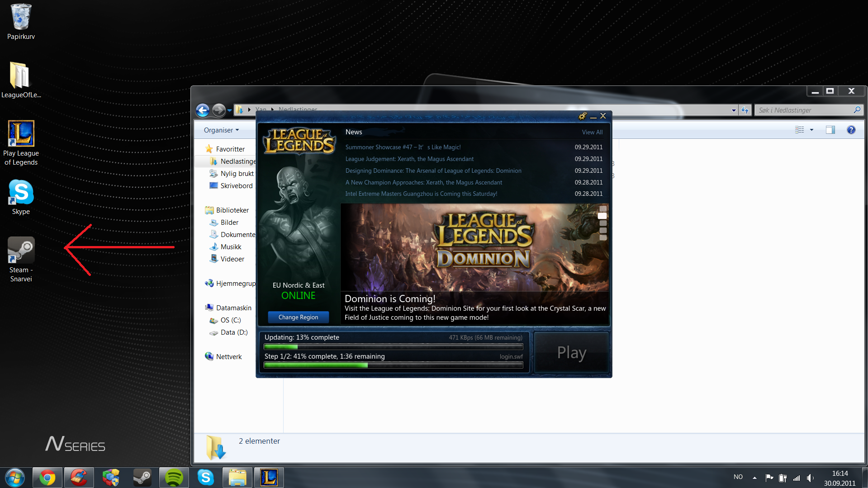Expand the address bar dropdown arrow
Screen dimensions: 868x488
pos(734,110)
